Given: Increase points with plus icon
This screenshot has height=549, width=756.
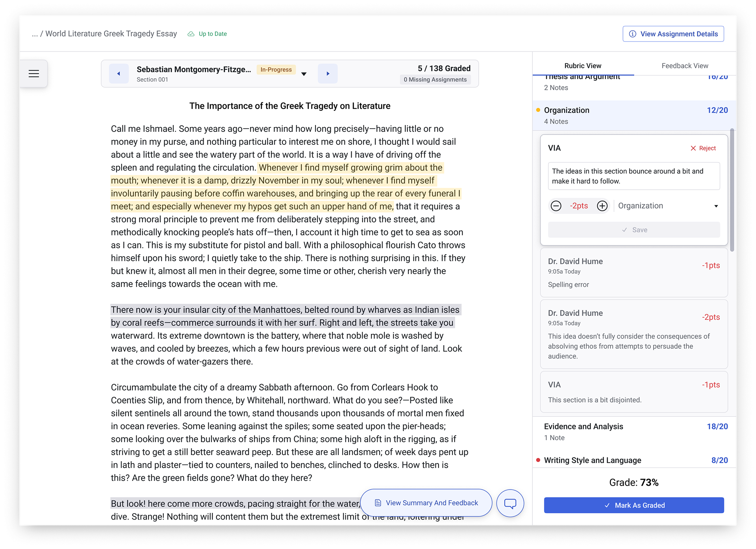Looking at the screenshot, I should 602,206.
